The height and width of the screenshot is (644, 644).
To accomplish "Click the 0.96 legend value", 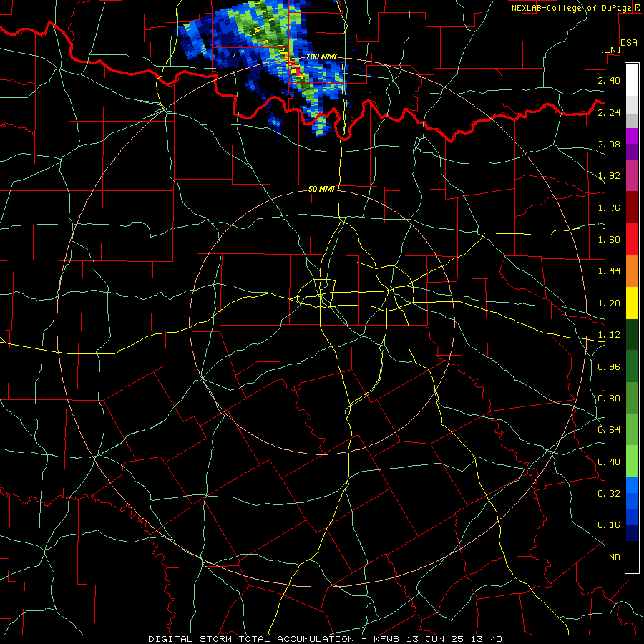I will pyautogui.click(x=609, y=367).
